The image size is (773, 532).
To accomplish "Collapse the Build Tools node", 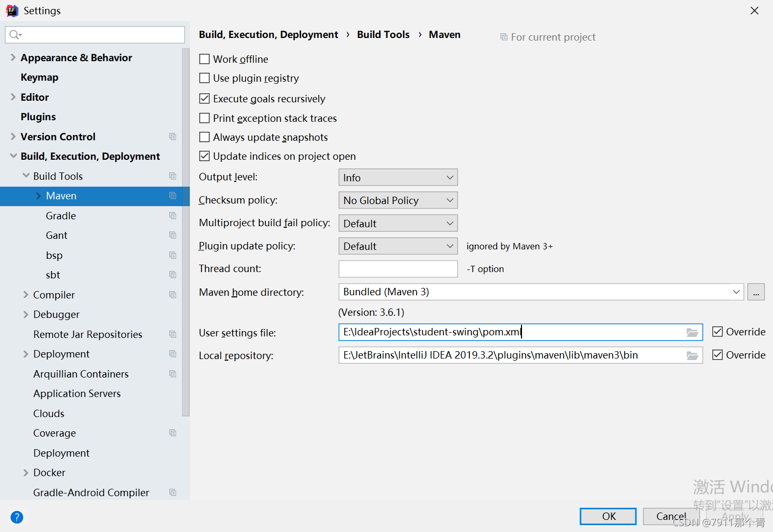I will (x=26, y=176).
